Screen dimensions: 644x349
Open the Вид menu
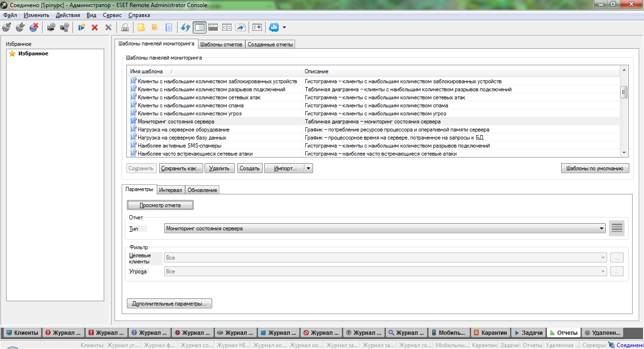pos(91,15)
